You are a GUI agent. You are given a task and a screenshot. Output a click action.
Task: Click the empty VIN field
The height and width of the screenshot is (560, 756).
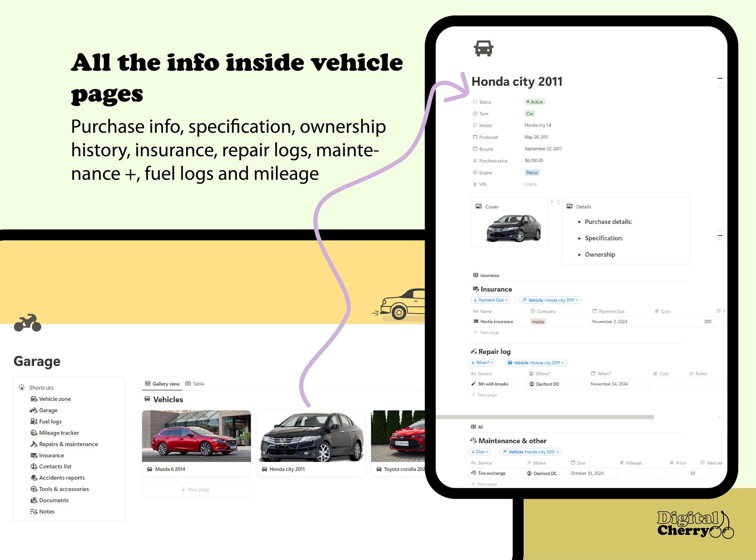(530, 184)
